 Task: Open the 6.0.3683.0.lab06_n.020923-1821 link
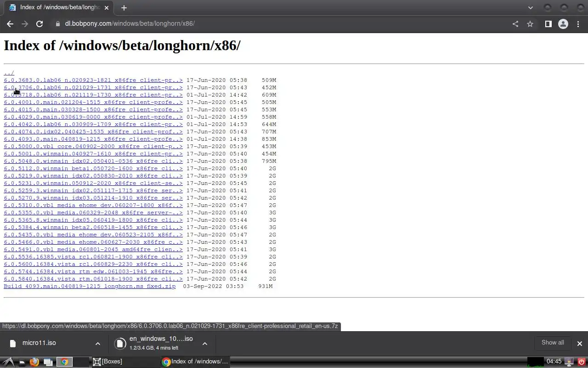[93, 80]
